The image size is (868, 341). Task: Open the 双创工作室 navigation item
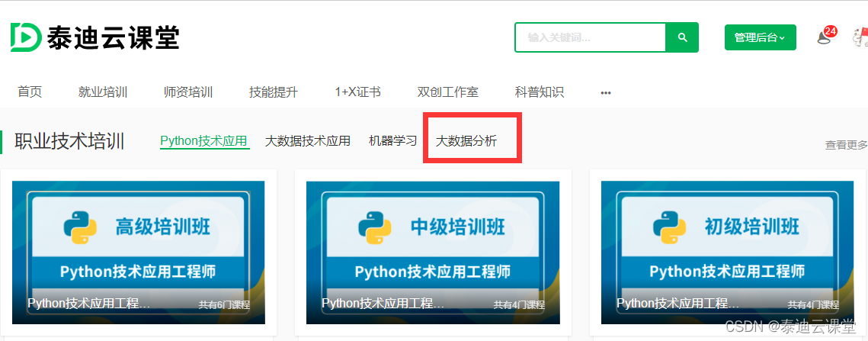tap(448, 92)
